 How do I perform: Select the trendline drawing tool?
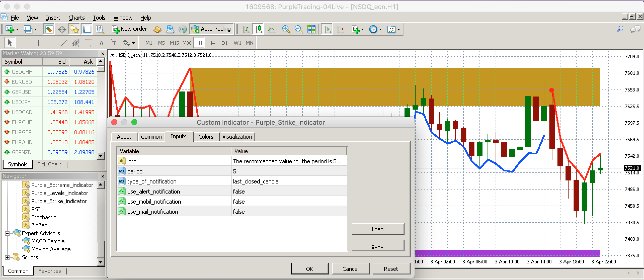[x=64, y=43]
